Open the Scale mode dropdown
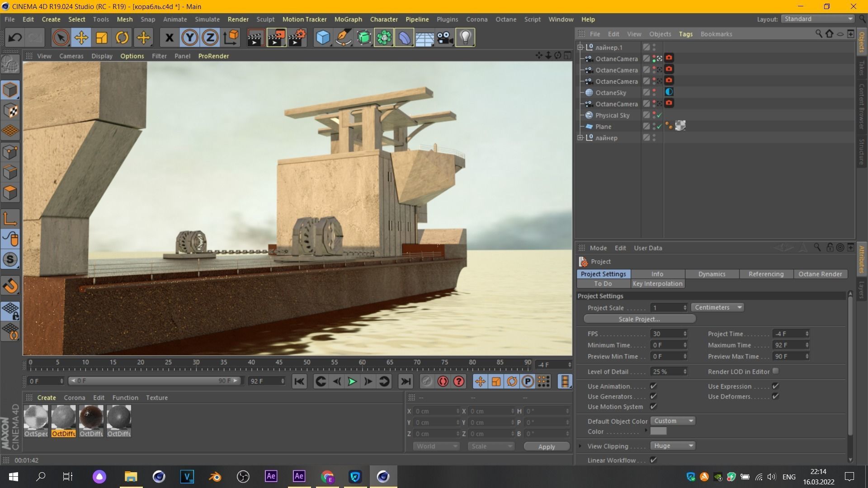 [x=491, y=446]
